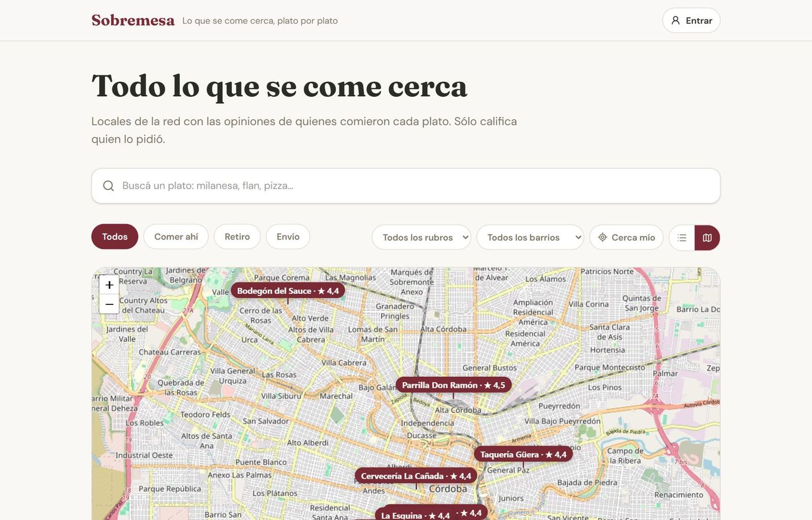Switch to list view icon
This screenshot has height=520, width=812.
click(682, 238)
